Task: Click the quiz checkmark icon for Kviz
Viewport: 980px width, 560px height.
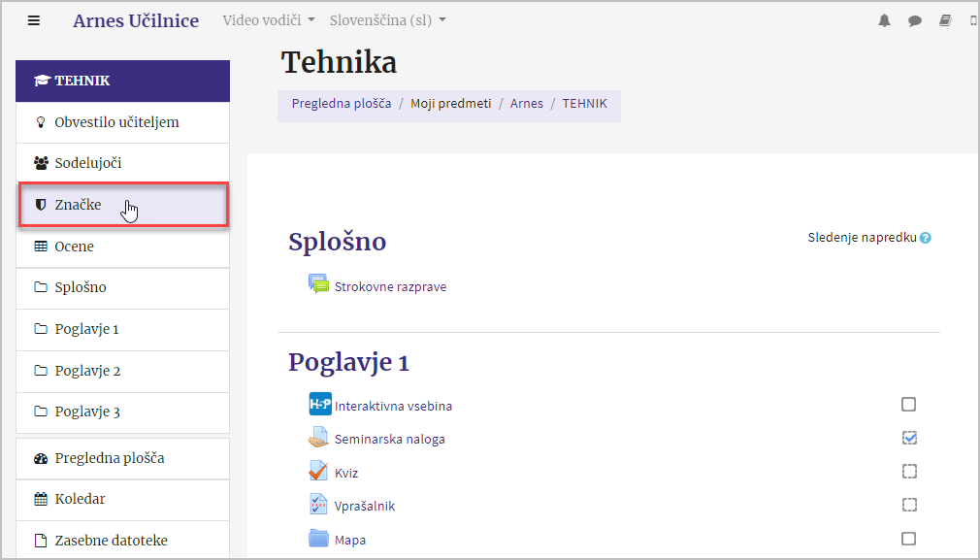Action: pyautogui.click(x=318, y=470)
